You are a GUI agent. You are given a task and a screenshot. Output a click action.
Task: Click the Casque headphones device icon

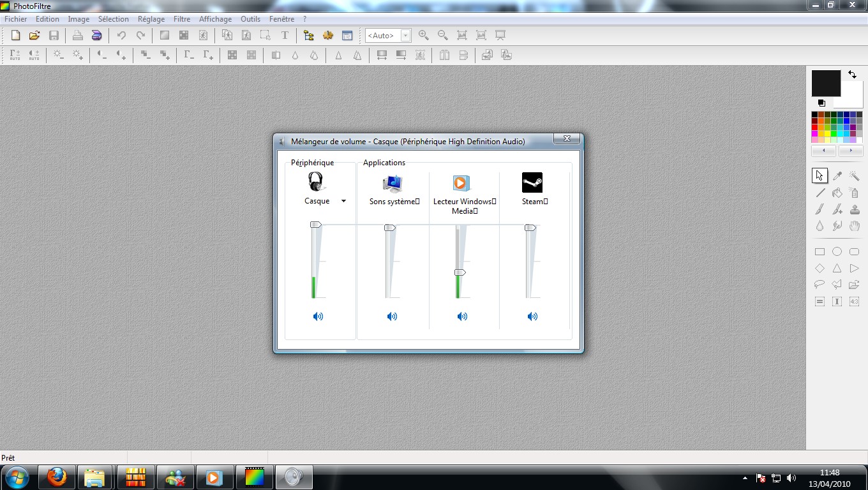(317, 182)
